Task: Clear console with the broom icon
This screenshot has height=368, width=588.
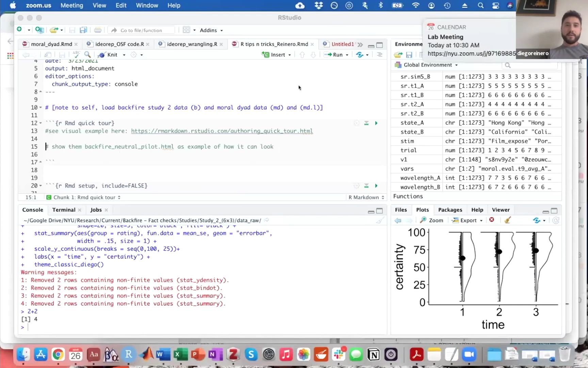Action: [x=380, y=220]
